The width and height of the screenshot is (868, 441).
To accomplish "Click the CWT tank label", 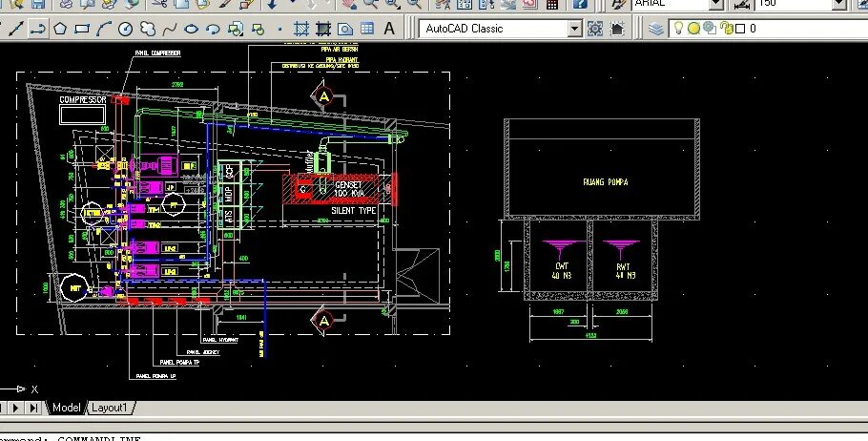I will [562, 270].
